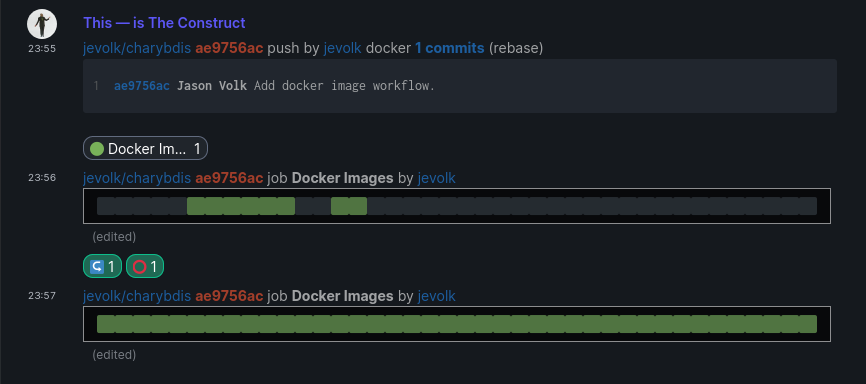
Task: Click the 23:56 message timestamp
Action: point(42,178)
